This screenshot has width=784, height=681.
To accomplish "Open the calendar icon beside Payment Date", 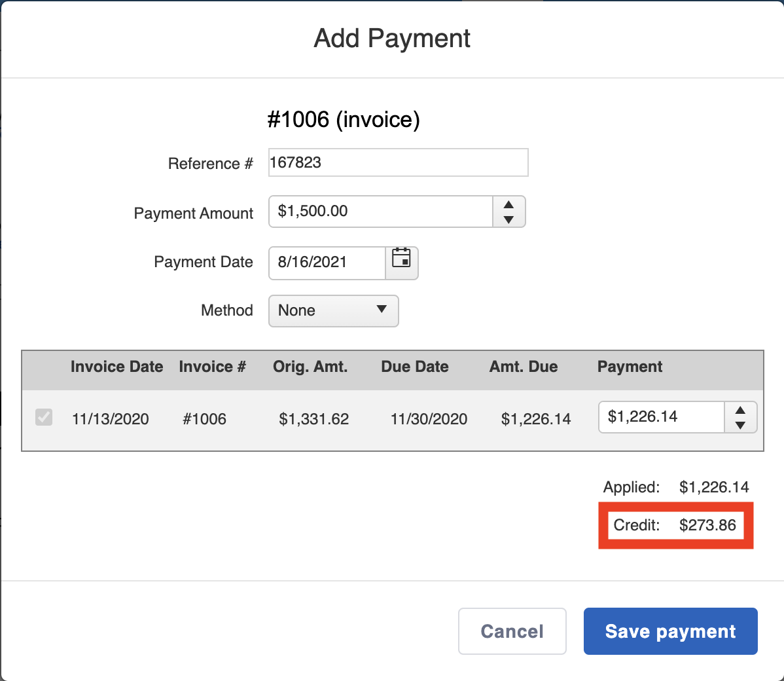I will [x=402, y=263].
